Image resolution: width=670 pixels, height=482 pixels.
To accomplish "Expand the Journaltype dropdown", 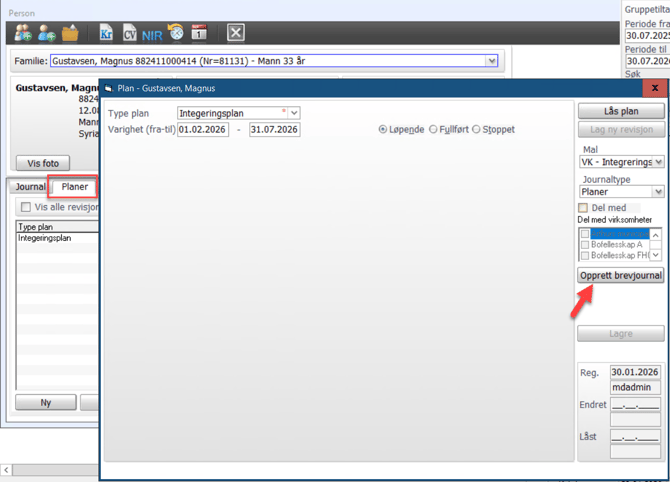I will coord(657,192).
